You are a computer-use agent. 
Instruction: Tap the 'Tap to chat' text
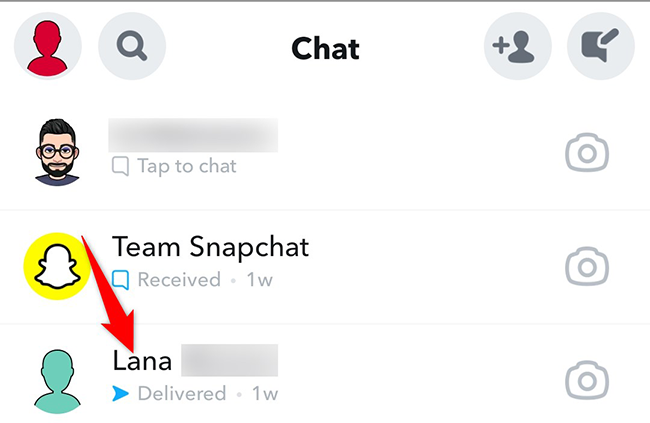coord(187,166)
